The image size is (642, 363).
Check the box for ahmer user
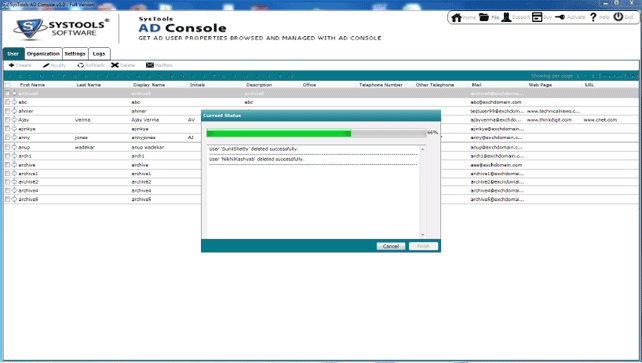tap(7, 111)
